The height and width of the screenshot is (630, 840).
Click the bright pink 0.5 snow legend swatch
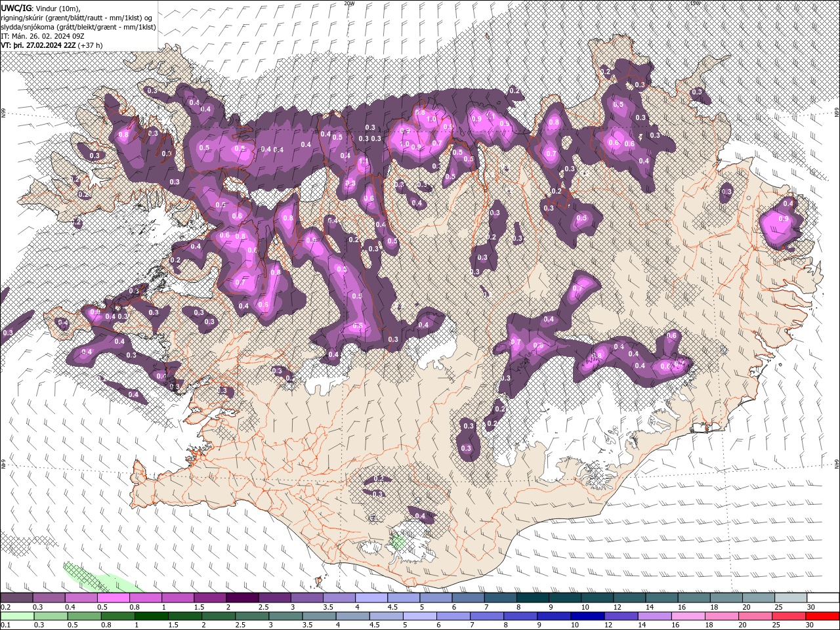[113, 598]
